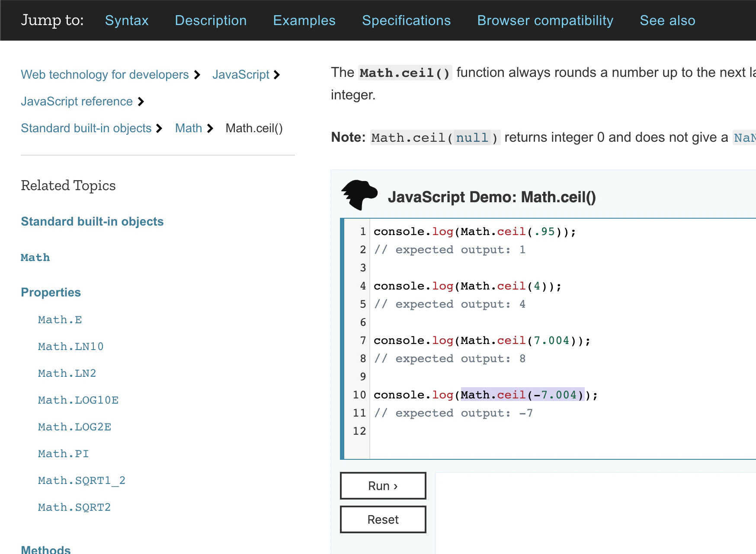Open the JavaScript reference breadcrumb
Viewport: 756px width, 554px height.
pos(77,102)
